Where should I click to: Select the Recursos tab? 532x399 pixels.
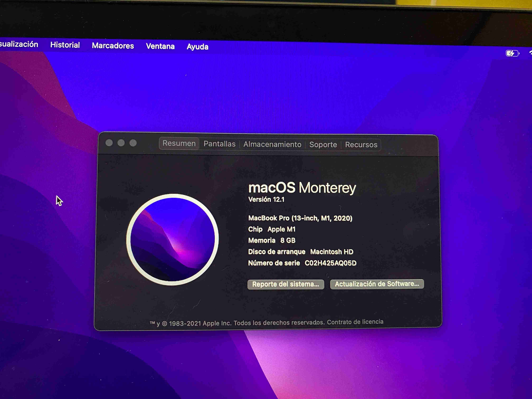[361, 145]
